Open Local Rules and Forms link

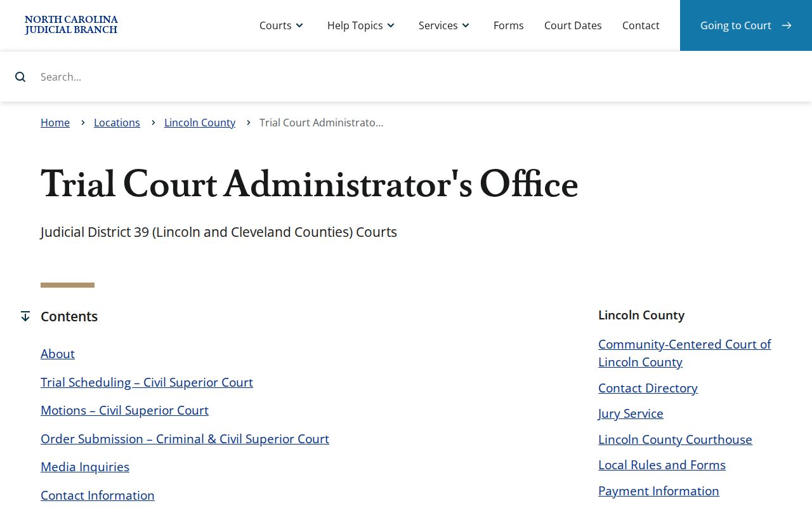tap(662, 465)
